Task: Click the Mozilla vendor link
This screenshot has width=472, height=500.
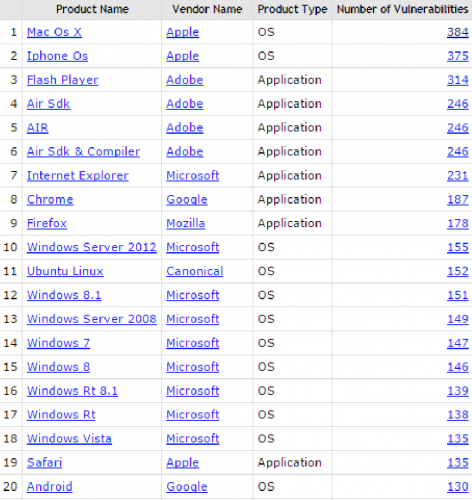Action: click(x=186, y=223)
